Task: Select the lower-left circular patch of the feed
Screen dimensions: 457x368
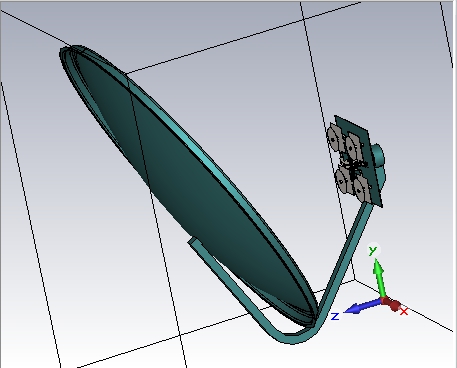Action: pos(342,180)
